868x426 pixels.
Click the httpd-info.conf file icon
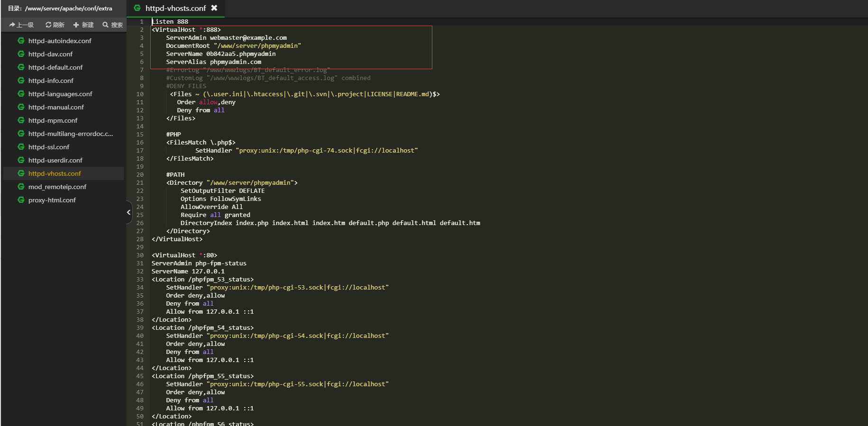pos(21,81)
